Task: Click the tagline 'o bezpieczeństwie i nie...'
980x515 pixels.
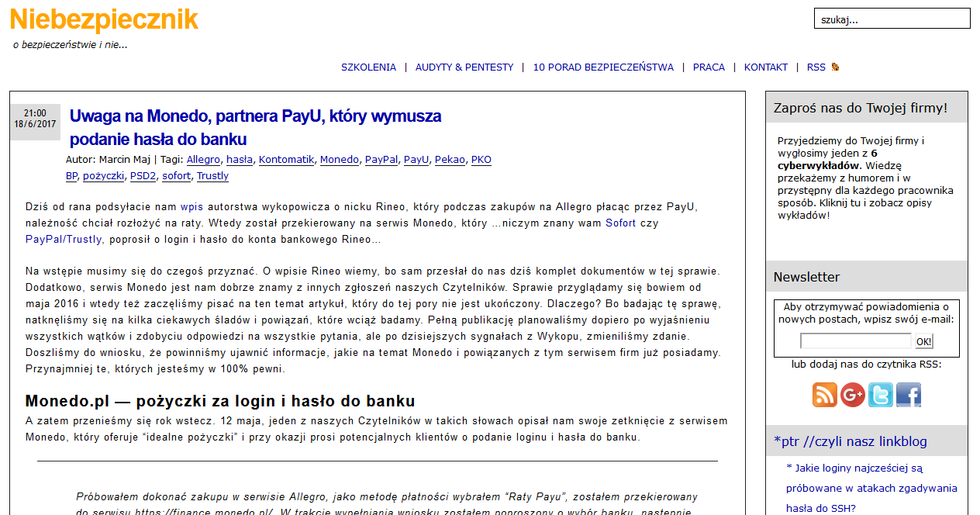Action: click(71, 45)
